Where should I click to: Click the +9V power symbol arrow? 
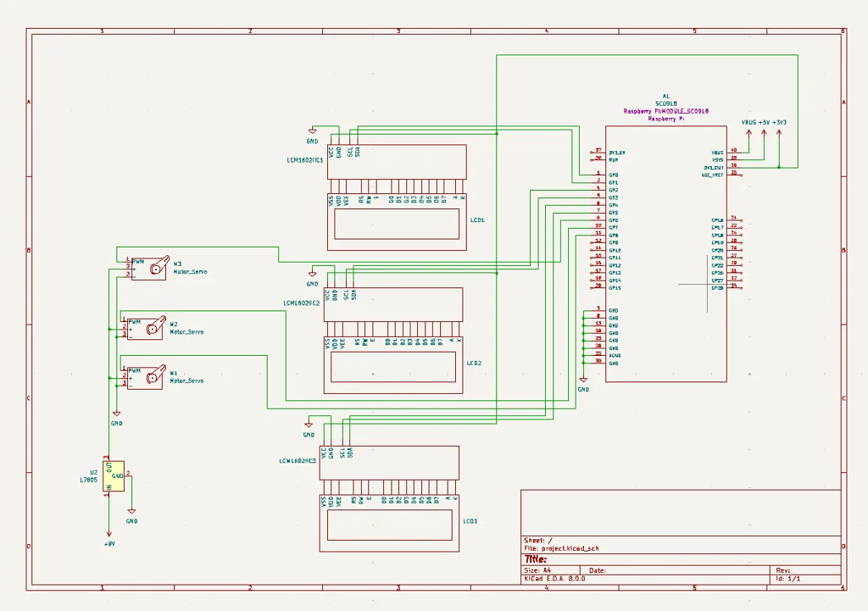click(109, 532)
